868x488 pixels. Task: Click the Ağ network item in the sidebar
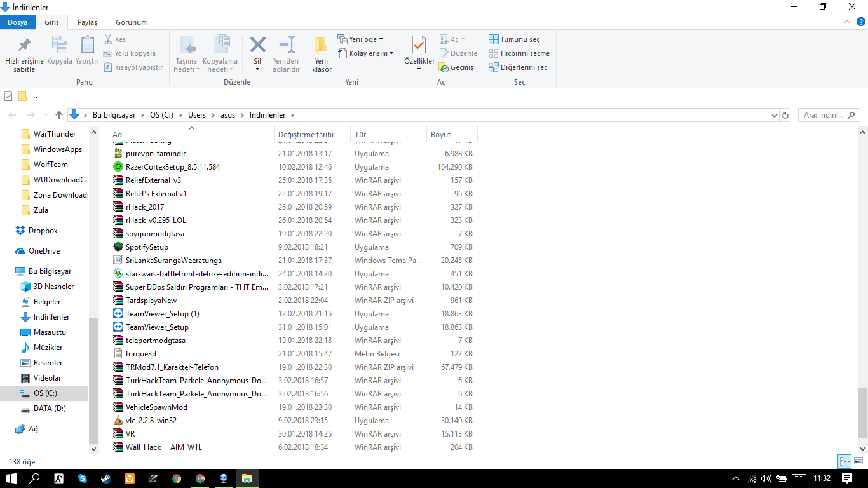click(x=33, y=429)
